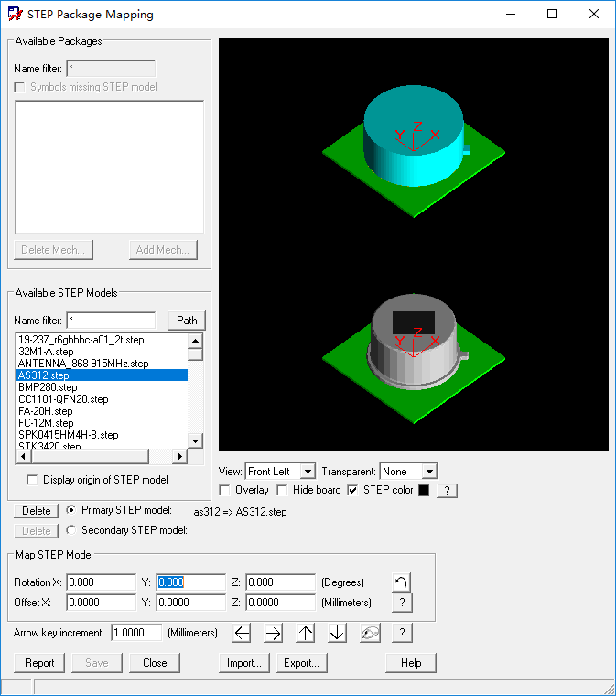The height and width of the screenshot is (696, 616).
Task: Maximize the STEP Package Mapping window
Action: tap(552, 15)
